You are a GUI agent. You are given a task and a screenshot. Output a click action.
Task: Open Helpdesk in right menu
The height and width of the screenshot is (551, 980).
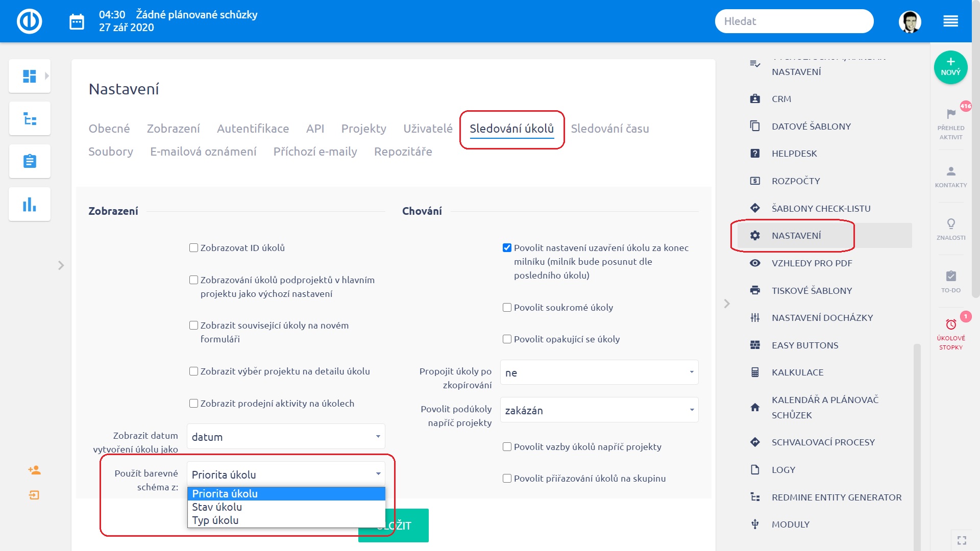(x=794, y=154)
